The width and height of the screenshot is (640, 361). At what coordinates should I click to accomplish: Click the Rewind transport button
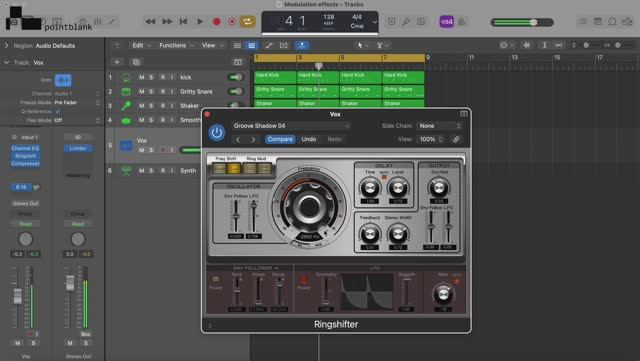pos(150,22)
